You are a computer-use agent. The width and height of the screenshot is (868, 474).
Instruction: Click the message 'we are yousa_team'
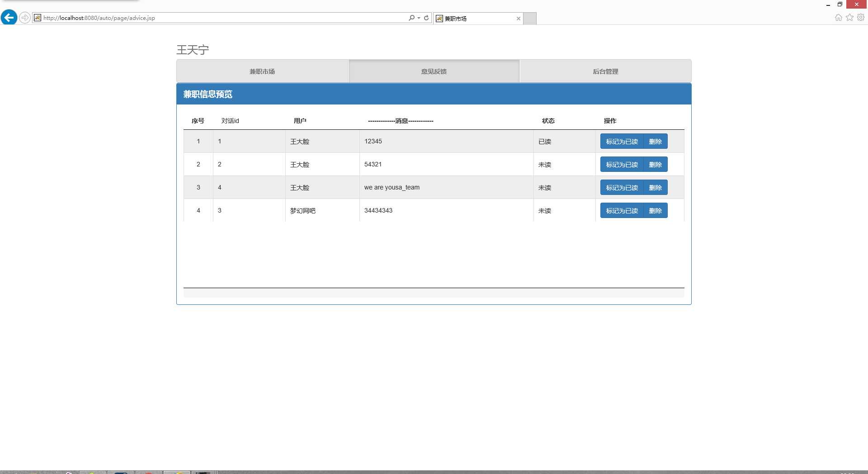[392, 187]
